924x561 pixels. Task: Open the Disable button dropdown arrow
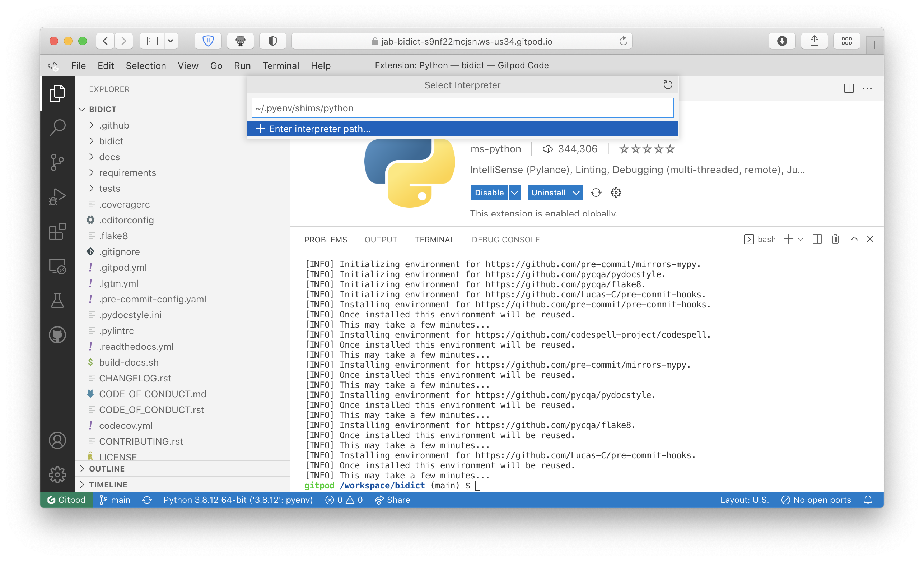[x=514, y=193]
